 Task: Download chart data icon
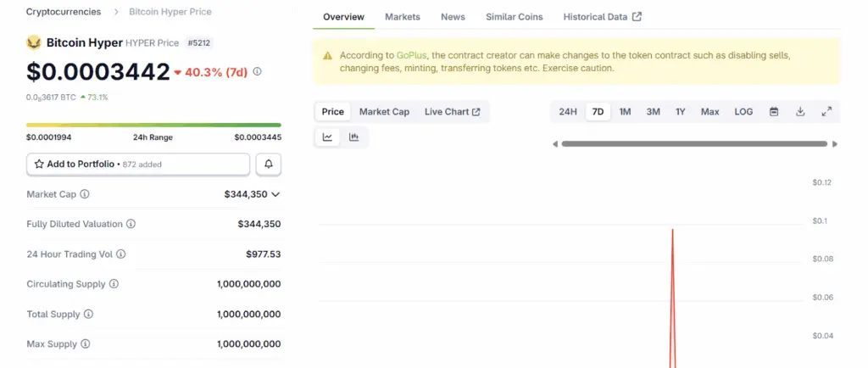tap(800, 112)
